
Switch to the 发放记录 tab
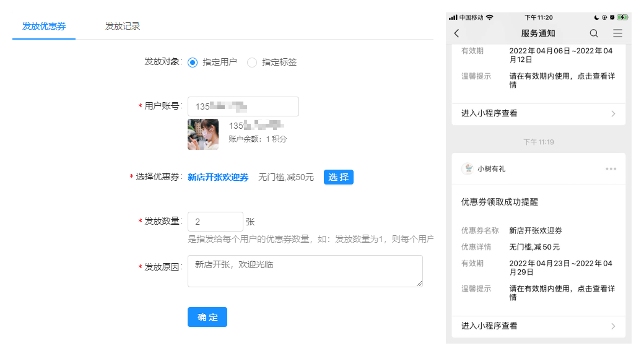click(123, 26)
